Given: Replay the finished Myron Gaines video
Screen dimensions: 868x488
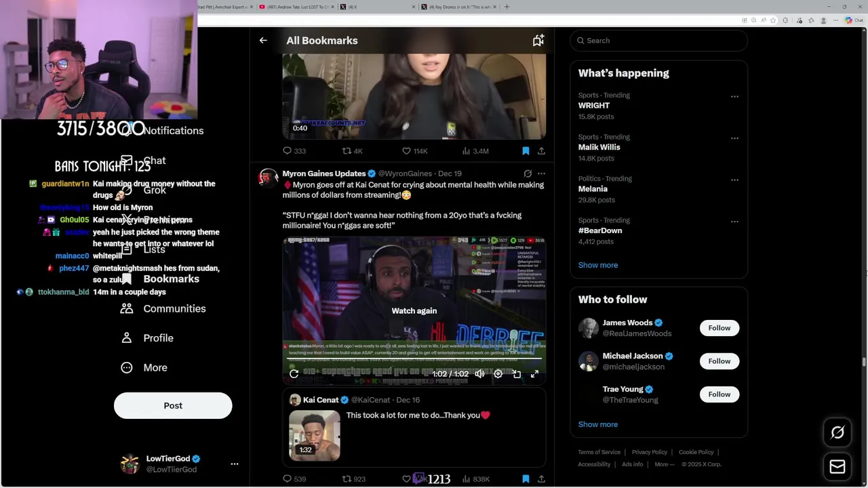Looking at the screenshot, I should [x=294, y=373].
